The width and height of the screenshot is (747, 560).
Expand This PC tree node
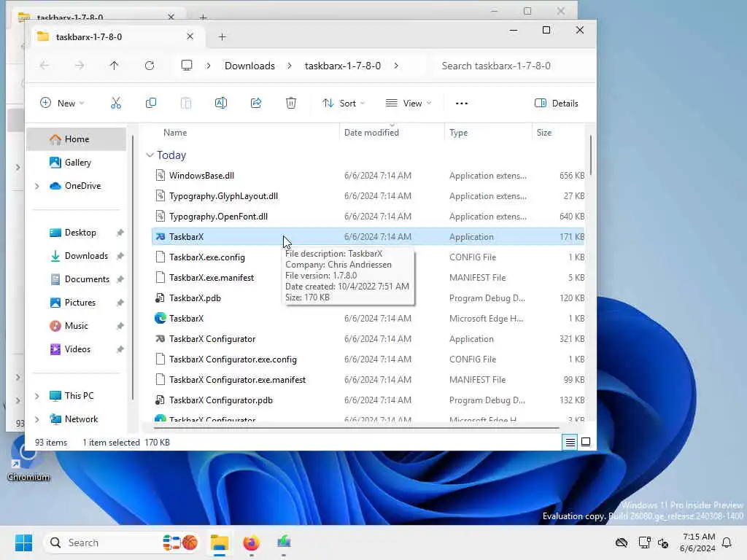click(x=36, y=396)
